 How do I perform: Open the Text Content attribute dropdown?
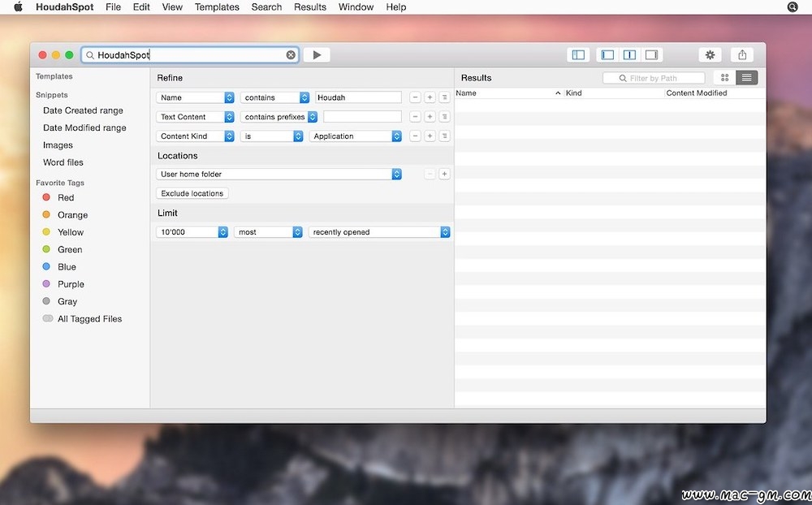pyautogui.click(x=195, y=117)
